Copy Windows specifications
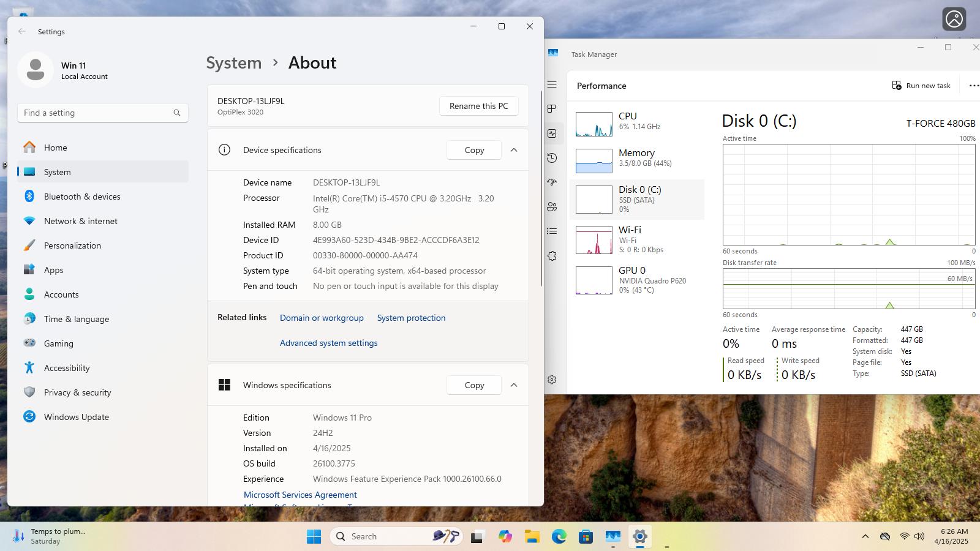 474,385
